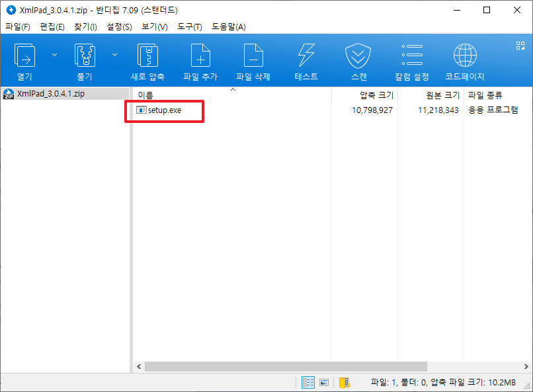The width and height of the screenshot is (533, 392).
Task: Open the 보기(V) menu
Action: [x=155, y=27]
